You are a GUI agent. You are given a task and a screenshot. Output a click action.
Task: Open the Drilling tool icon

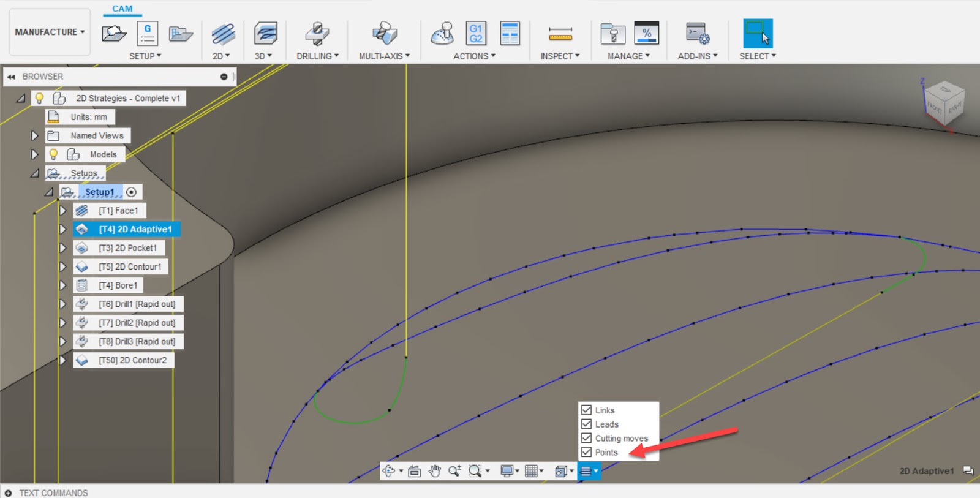coord(317,34)
